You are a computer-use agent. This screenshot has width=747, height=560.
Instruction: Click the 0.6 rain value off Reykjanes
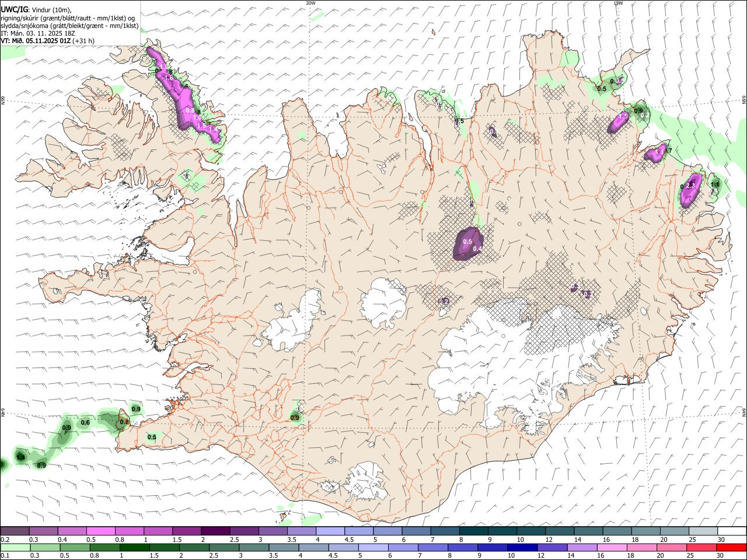pos(85,422)
